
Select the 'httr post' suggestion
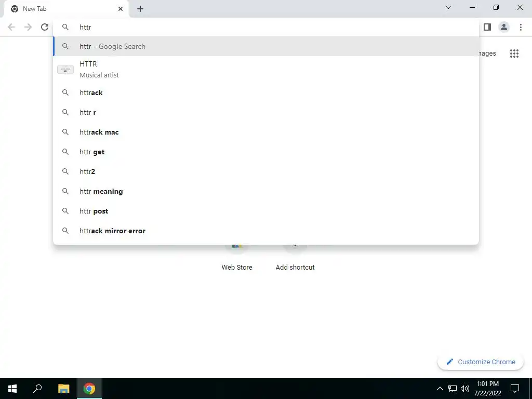pos(266,211)
